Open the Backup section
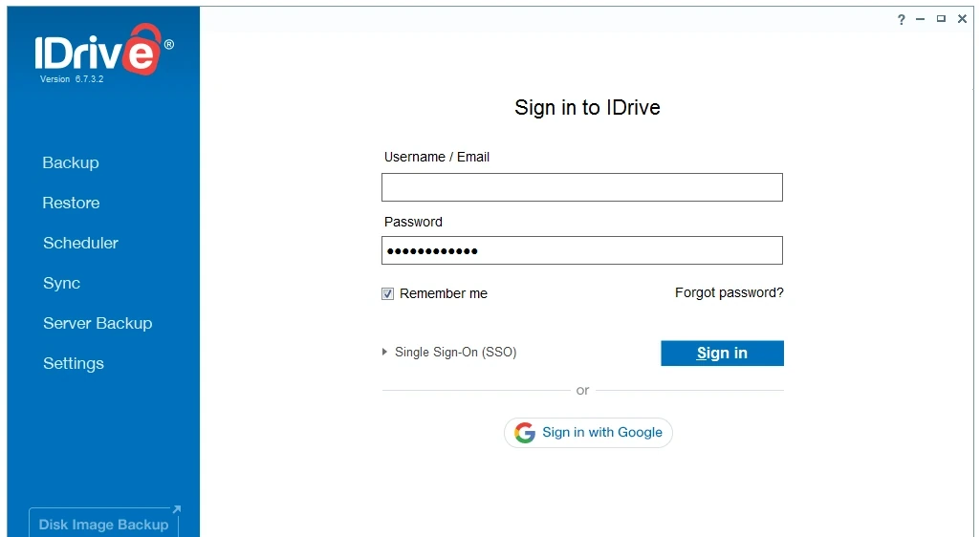Screen dimensions: 980x537 coord(71,162)
